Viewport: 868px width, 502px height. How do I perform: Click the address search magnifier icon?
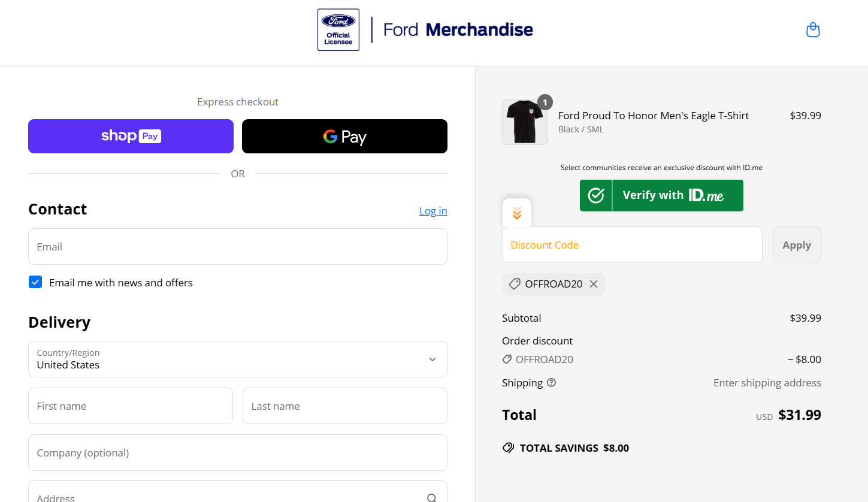431,497
